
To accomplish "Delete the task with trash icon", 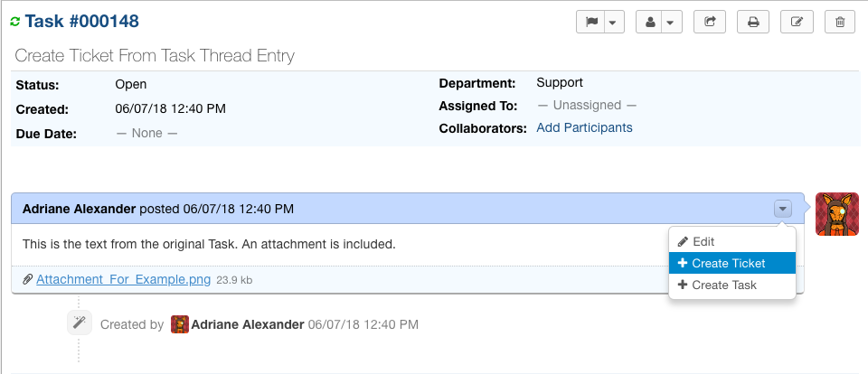I will click(840, 23).
